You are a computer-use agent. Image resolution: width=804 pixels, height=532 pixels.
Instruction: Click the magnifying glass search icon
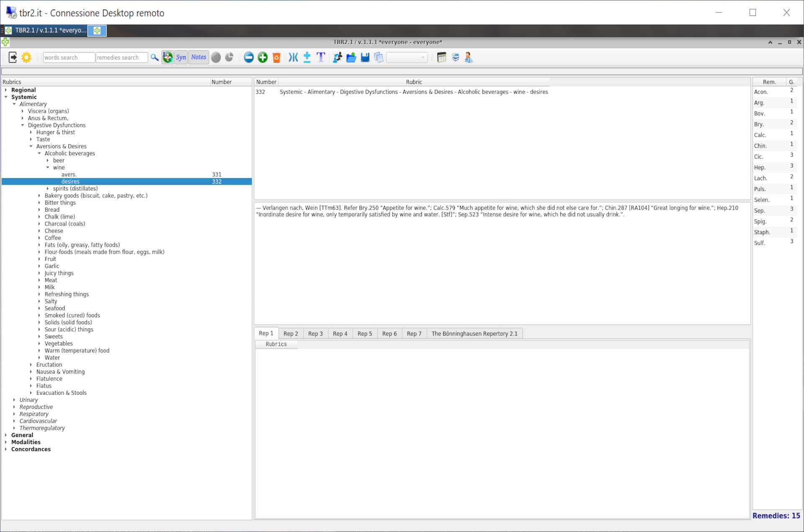(155, 57)
